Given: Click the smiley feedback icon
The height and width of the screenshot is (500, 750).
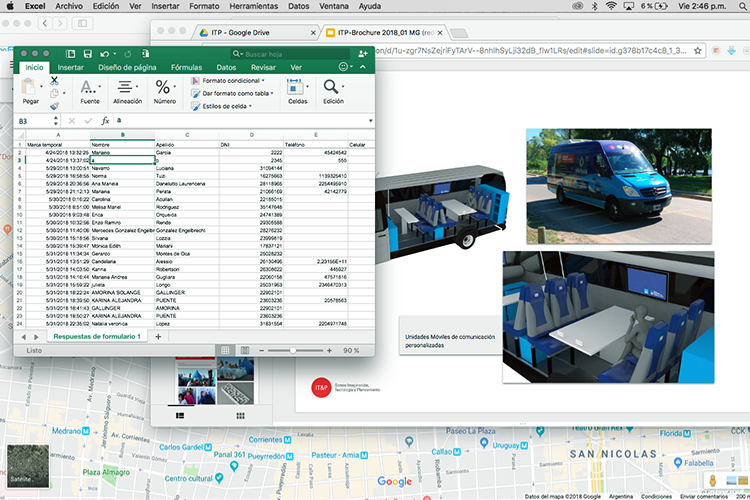Looking at the screenshot, I should (x=343, y=67).
